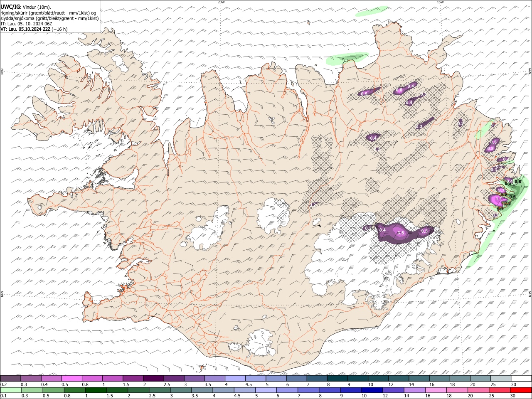Select the pale grey upper swatch at 25
This screenshot has height=399, width=532.
click(500, 379)
